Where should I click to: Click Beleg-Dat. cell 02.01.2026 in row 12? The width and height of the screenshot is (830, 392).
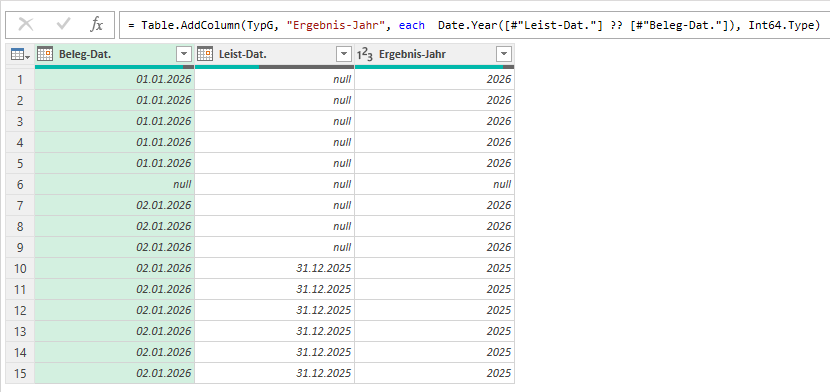click(x=115, y=310)
